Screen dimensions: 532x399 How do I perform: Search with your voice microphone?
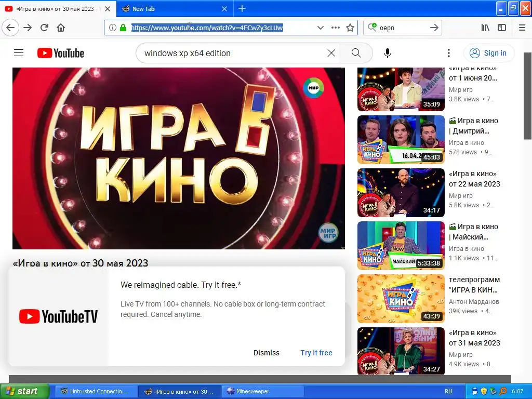point(387,53)
